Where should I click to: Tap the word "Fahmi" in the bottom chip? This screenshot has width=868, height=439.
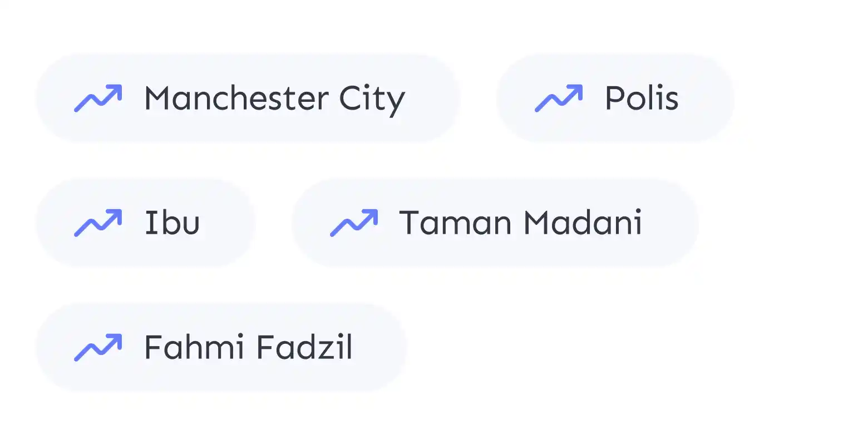tap(194, 347)
